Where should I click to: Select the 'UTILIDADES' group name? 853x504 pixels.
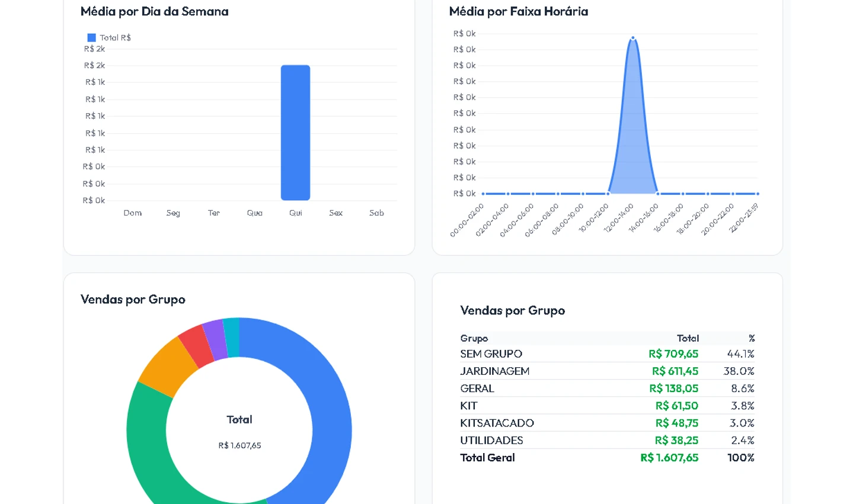(492, 440)
